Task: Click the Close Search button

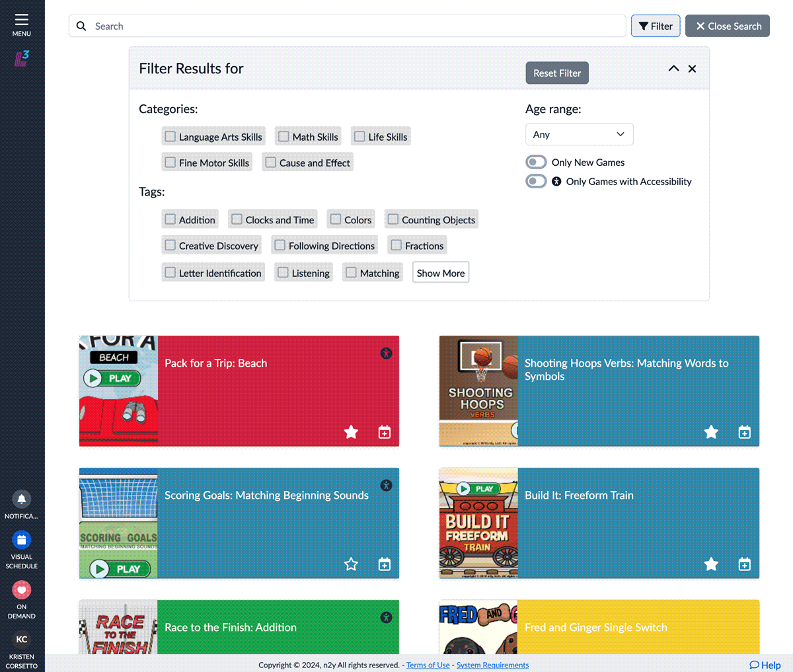Action: [728, 26]
